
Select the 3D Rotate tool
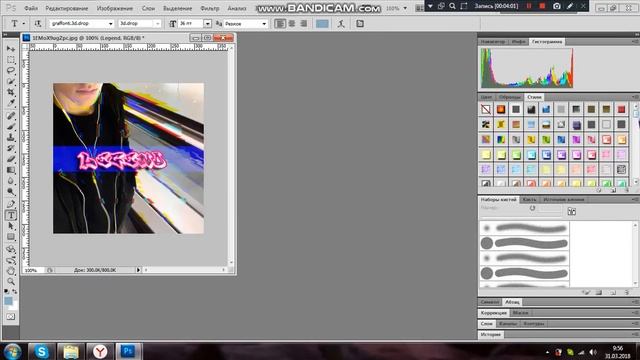coord(11,249)
